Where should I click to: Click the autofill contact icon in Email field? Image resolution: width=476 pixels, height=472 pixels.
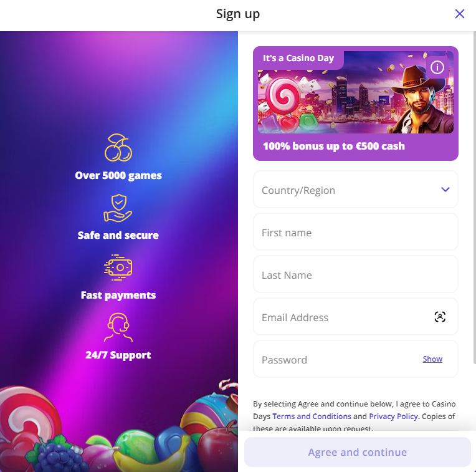(440, 317)
